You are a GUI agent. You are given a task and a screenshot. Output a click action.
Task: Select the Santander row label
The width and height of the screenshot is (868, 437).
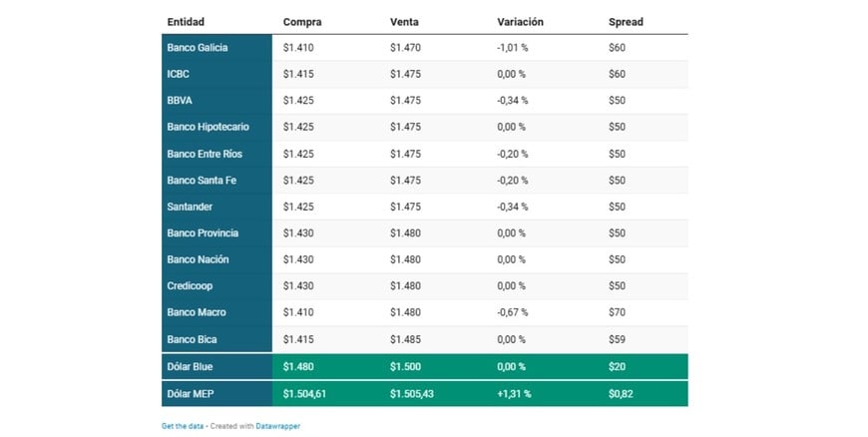coord(190,207)
